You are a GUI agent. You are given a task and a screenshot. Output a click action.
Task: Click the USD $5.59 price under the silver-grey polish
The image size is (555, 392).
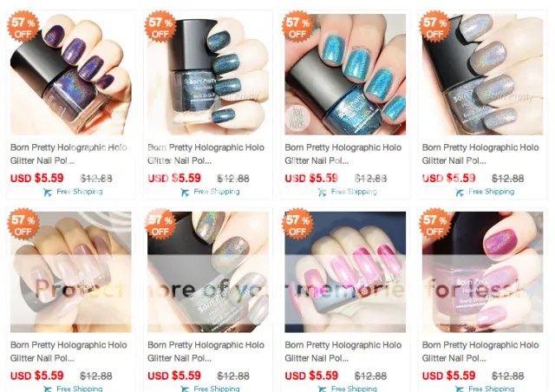[448, 178]
